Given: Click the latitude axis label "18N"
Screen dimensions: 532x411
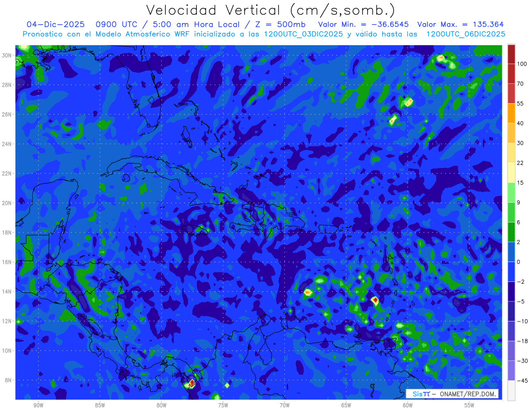Looking at the screenshot, I should 7,232.
